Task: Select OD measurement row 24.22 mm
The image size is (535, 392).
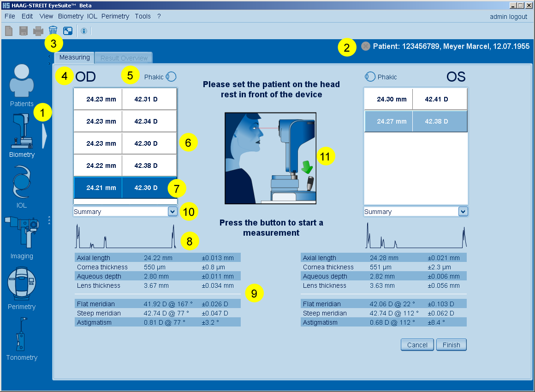Action: 125,166
